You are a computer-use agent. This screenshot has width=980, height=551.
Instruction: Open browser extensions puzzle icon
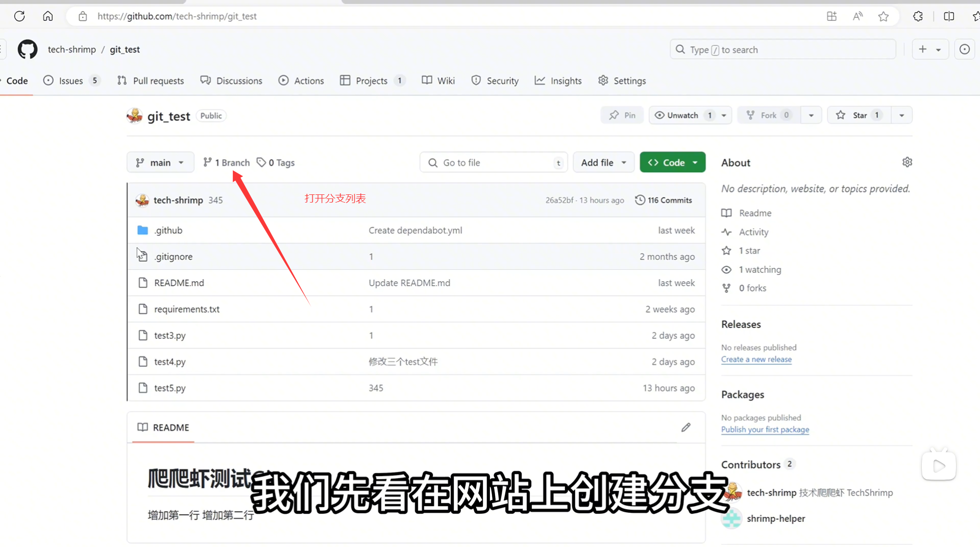(x=918, y=16)
